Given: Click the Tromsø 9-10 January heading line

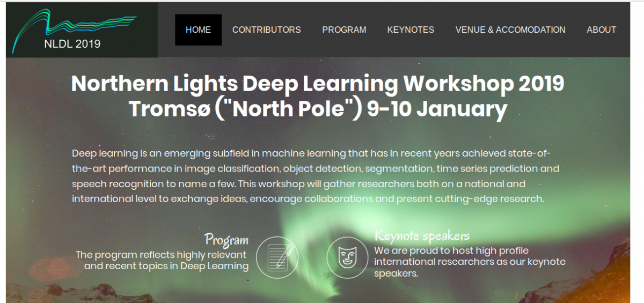Looking at the screenshot, I should [x=318, y=109].
